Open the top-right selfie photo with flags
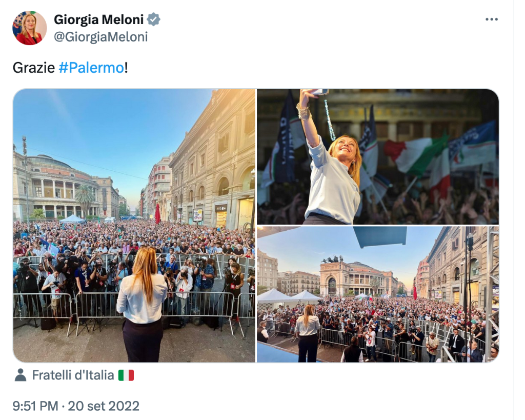Screen dimensions: 525x420 pos(378,156)
